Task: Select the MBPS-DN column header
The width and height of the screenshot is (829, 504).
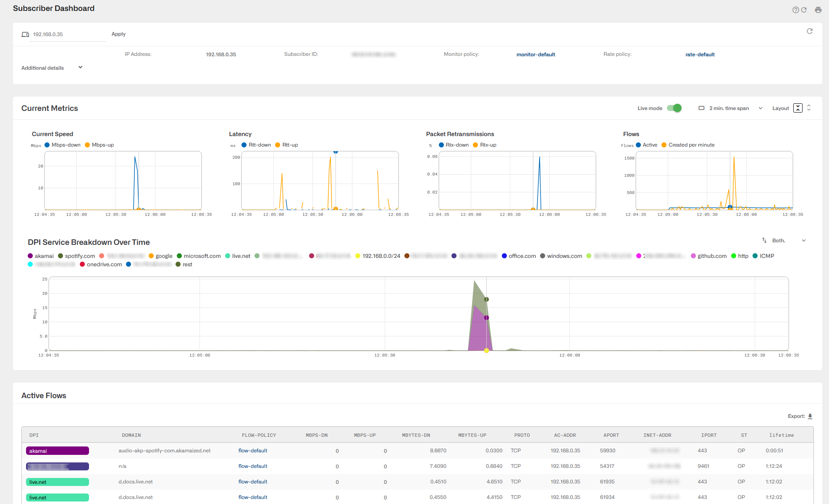Action: pos(317,435)
